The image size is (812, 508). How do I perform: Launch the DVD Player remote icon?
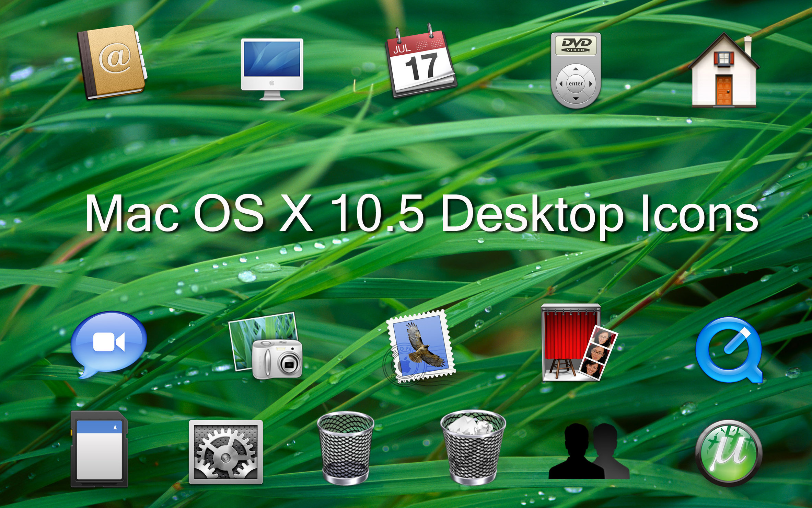576,71
